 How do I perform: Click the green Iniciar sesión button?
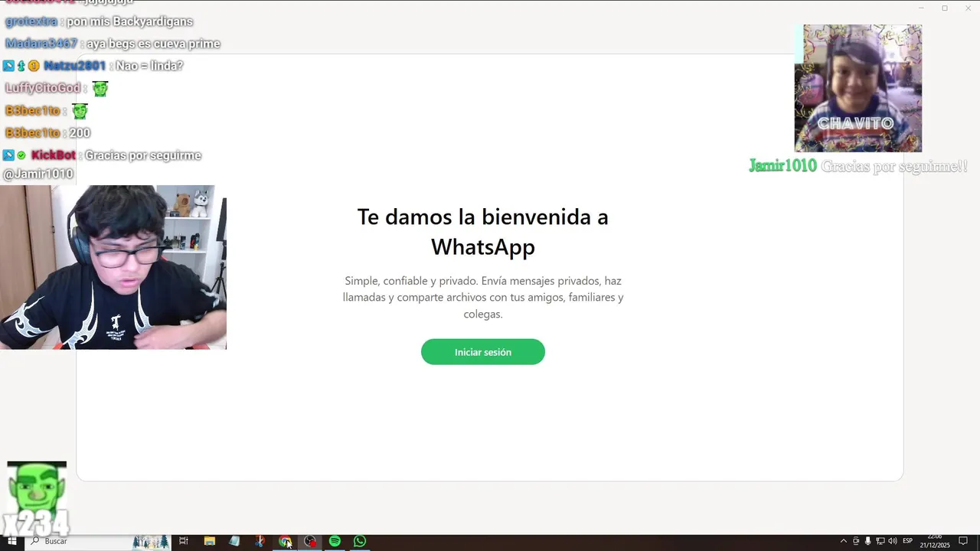[482, 352]
